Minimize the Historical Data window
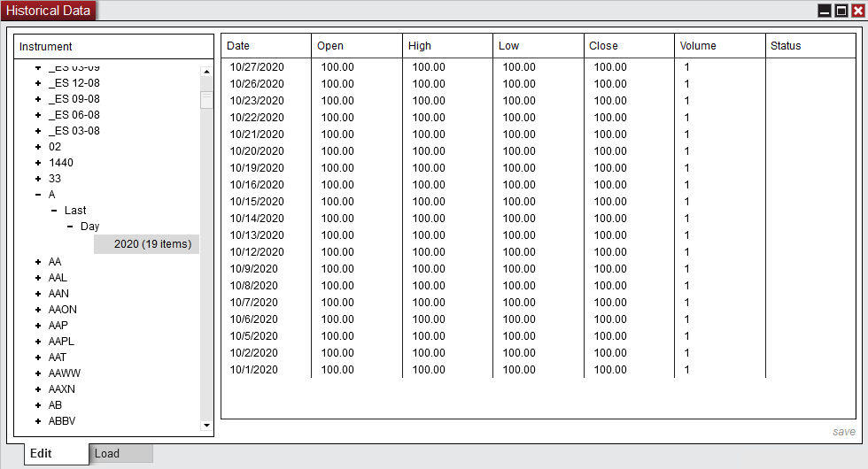Screen dimensions: 868x469 pyautogui.click(x=825, y=11)
